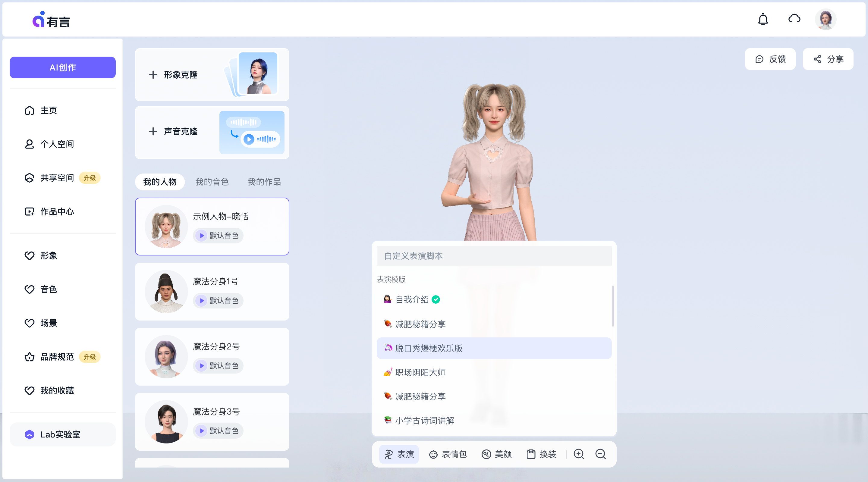Click the zoom out magnifier icon
This screenshot has width=868, height=482.
click(x=600, y=454)
